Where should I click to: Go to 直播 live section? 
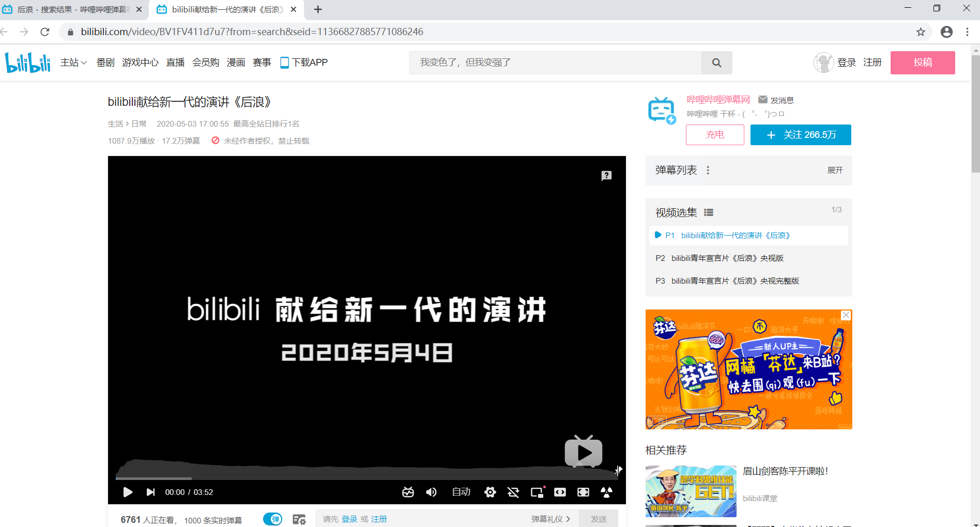click(x=175, y=63)
